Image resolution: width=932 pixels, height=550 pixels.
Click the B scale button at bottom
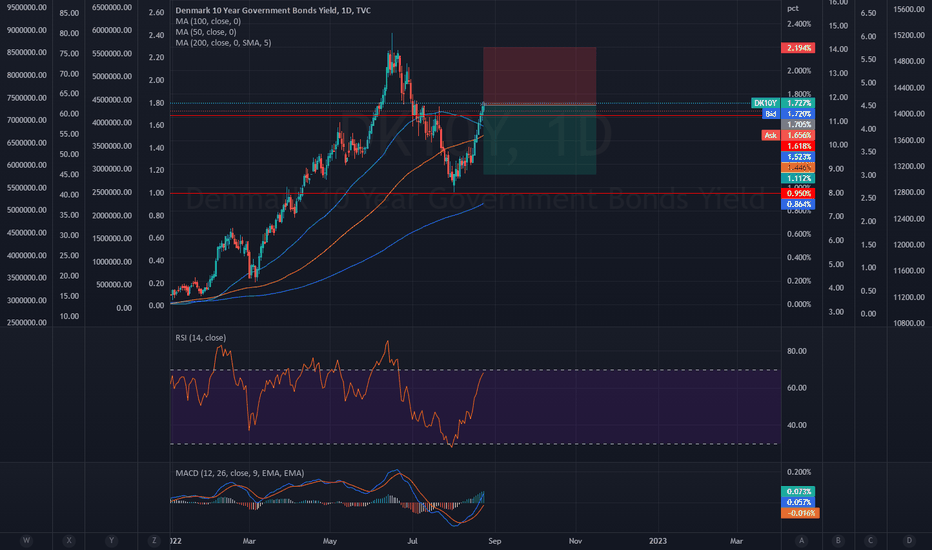(x=839, y=540)
